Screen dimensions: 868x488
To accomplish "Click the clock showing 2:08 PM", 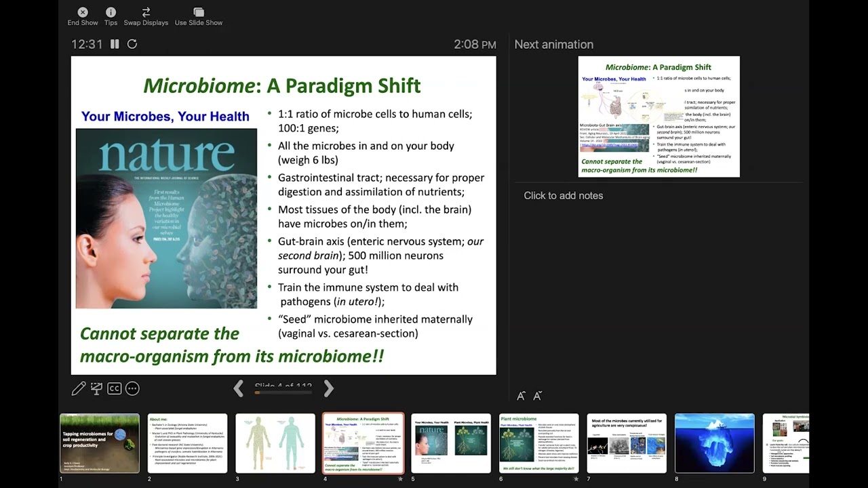I will pos(475,45).
